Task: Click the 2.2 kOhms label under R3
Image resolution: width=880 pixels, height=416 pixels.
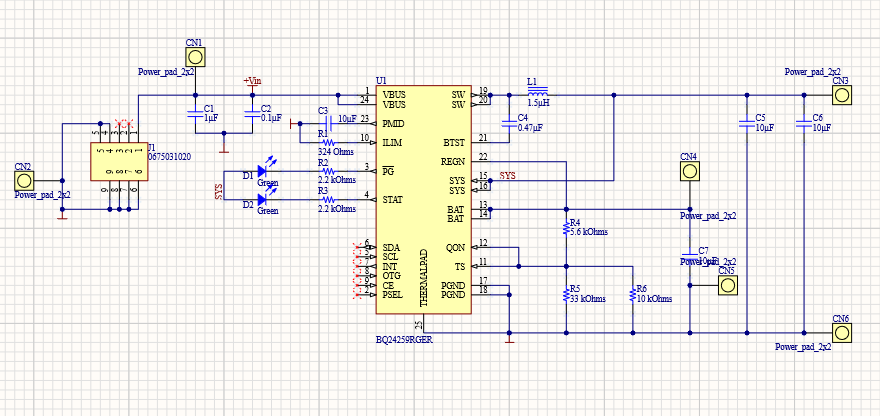Action: coord(337,208)
